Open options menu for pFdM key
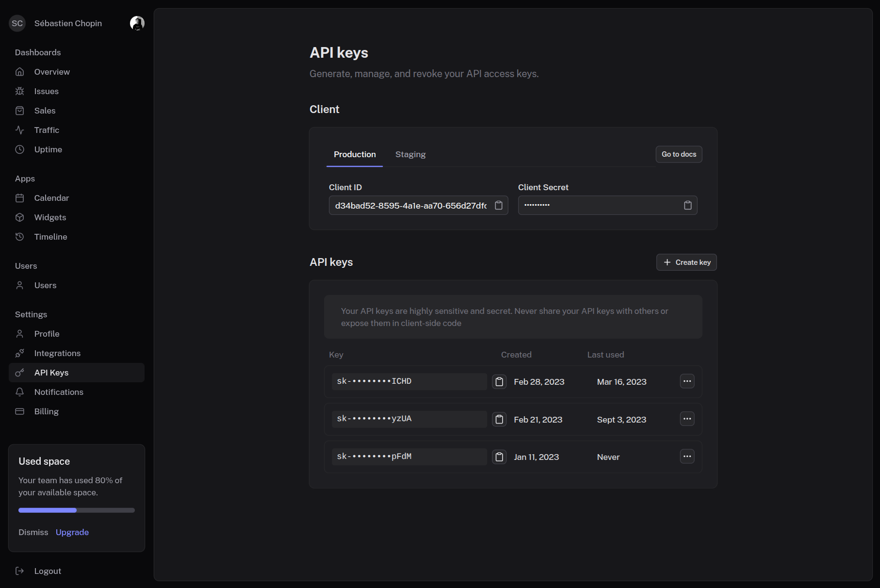This screenshot has width=880, height=588. pos(687,457)
